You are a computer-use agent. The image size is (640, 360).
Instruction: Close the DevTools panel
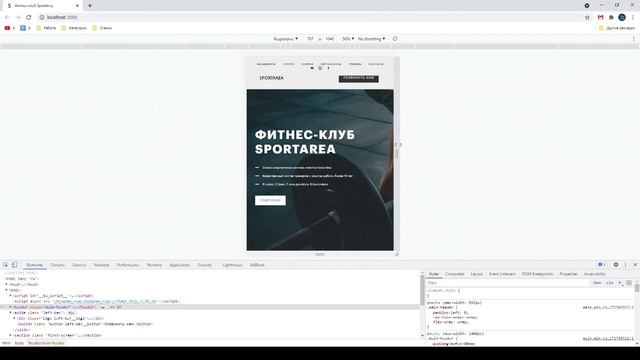click(635, 265)
